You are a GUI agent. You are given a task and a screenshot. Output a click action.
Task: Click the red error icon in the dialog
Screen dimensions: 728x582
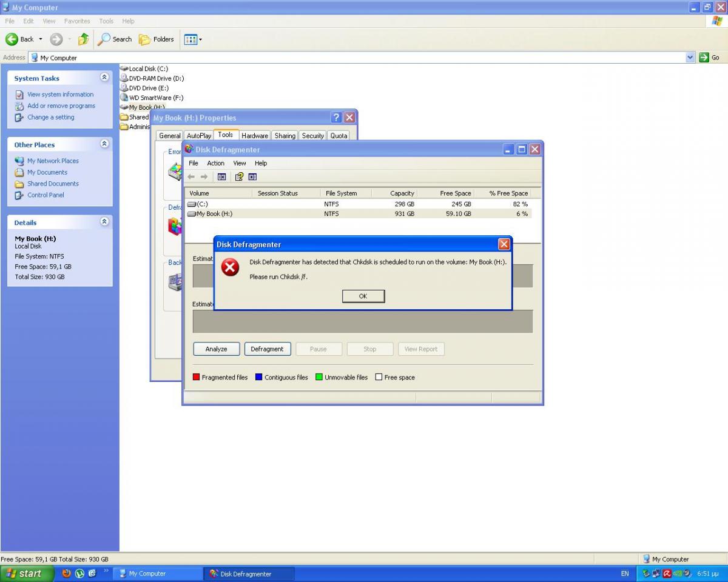pyautogui.click(x=230, y=267)
